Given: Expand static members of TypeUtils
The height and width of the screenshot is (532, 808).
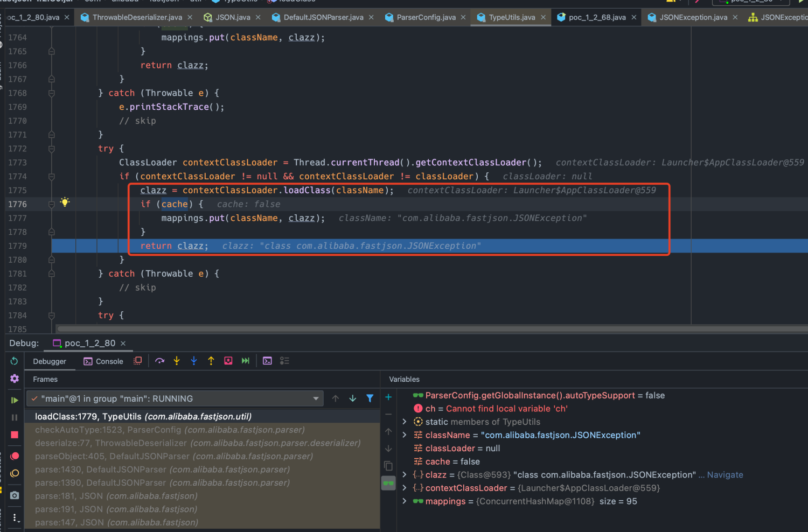Looking at the screenshot, I should [405, 422].
